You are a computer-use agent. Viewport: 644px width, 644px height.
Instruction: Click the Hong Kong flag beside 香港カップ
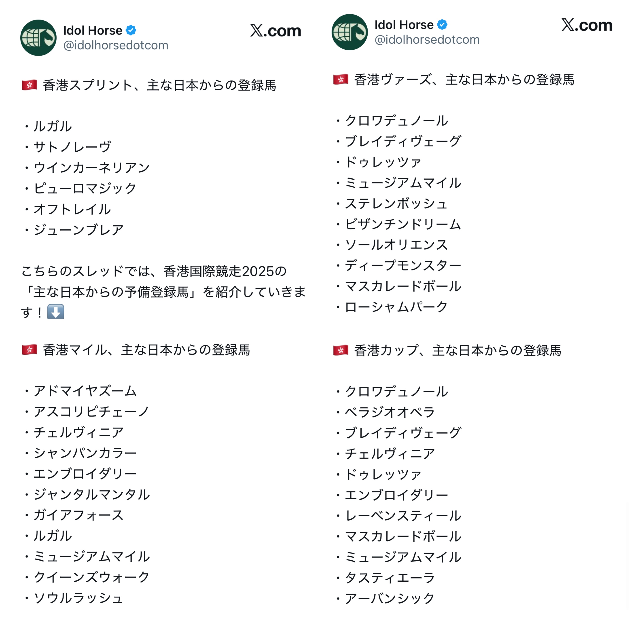[x=340, y=350]
